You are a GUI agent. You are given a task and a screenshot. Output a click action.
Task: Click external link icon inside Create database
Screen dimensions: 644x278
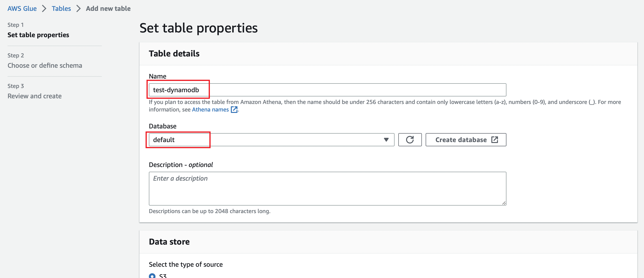tap(494, 140)
